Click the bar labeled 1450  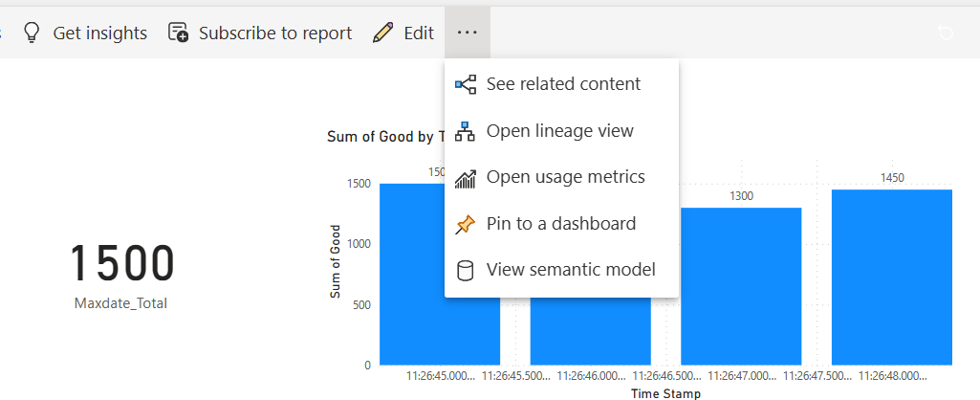click(891, 277)
